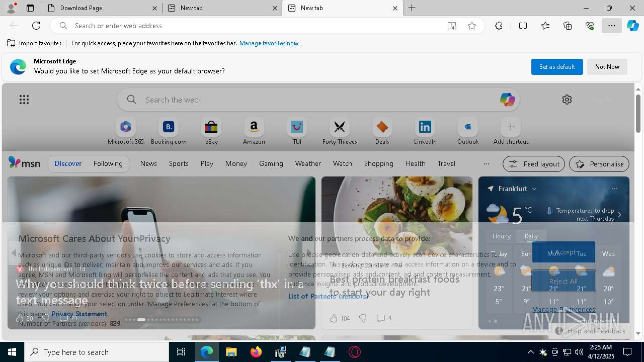
Task: Open the Feed layout options
Action: (x=534, y=164)
